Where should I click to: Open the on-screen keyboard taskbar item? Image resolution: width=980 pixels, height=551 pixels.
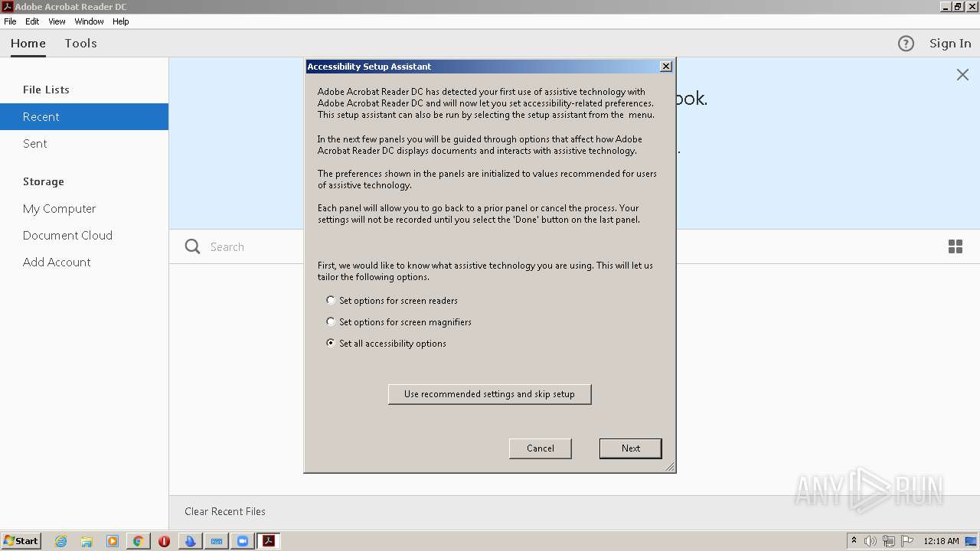point(217,541)
